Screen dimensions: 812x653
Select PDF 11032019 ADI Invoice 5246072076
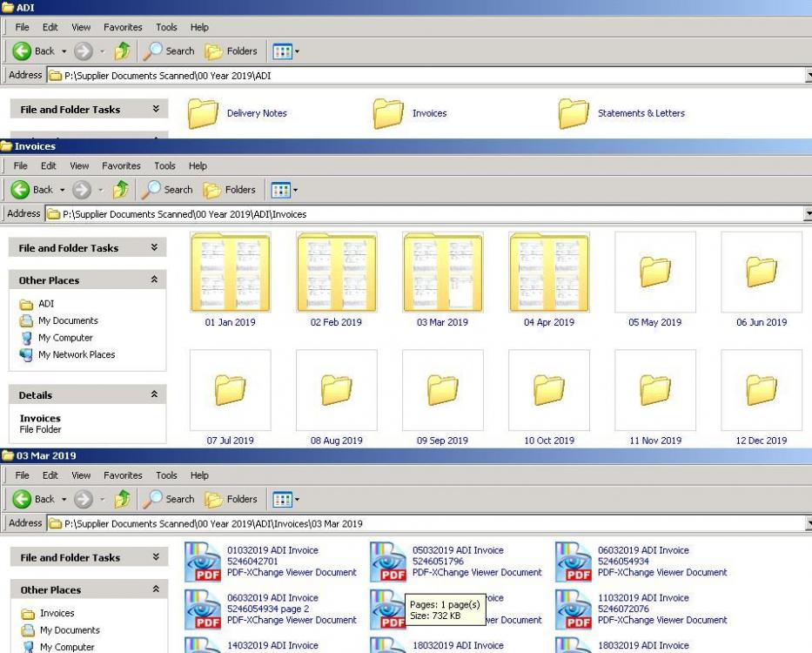coord(641,609)
